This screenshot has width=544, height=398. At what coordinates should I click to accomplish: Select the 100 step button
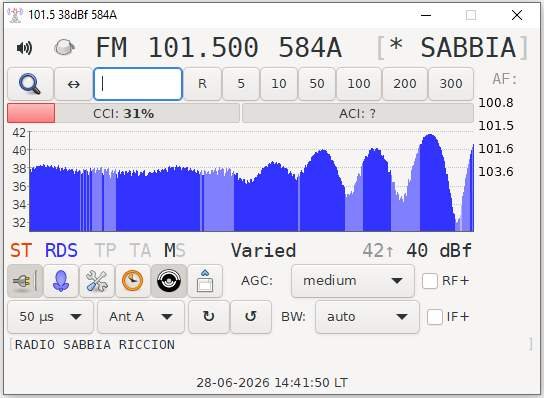pyautogui.click(x=359, y=84)
